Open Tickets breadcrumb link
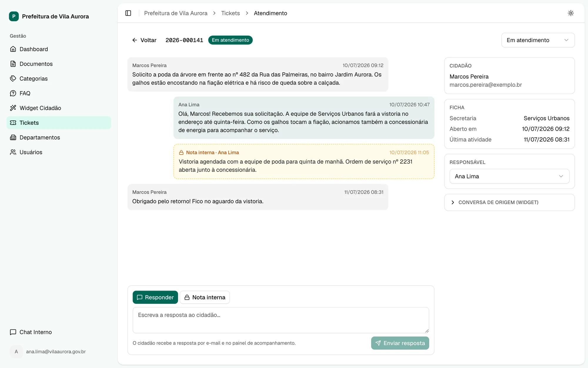This screenshot has width=588, height=368. click(230, 13)
